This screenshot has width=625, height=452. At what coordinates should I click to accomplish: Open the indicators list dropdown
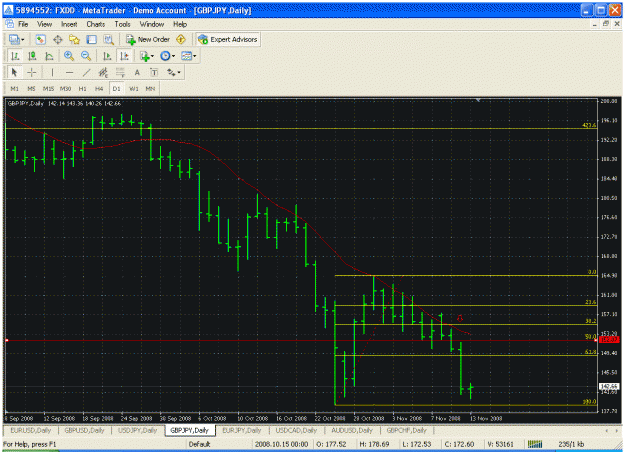click(x=147, y=56)
